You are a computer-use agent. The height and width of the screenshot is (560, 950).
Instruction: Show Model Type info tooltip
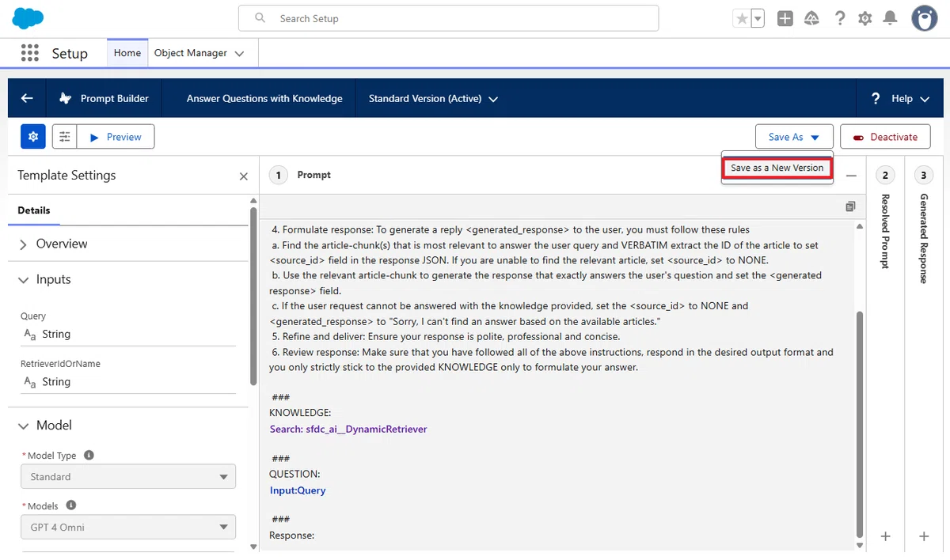89,456
